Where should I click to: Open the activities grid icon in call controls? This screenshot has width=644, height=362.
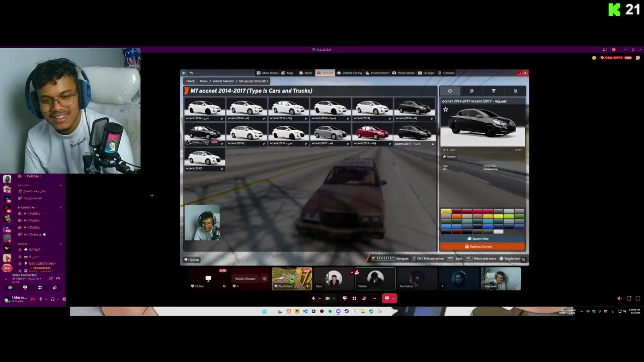coord(354,298)
